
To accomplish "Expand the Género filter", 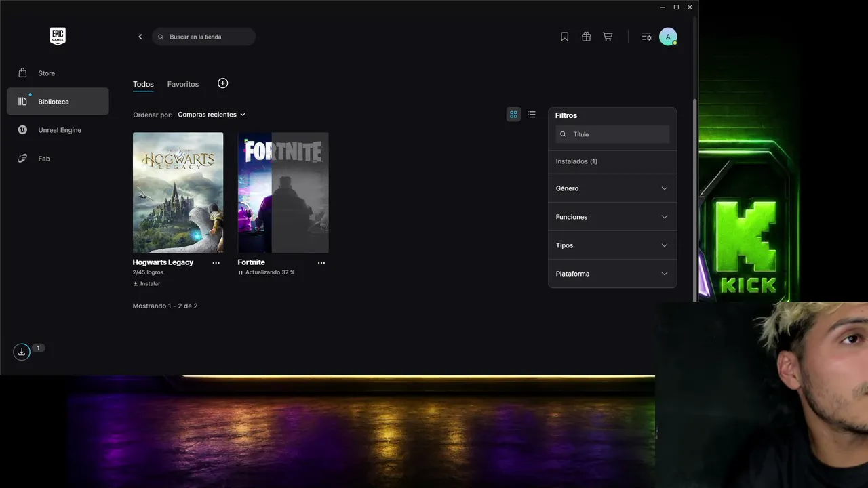I will tap(612, 188).
